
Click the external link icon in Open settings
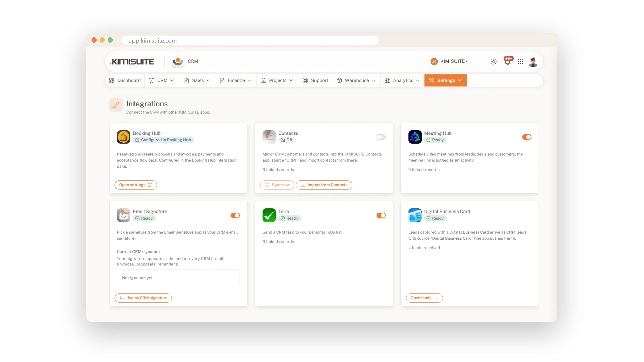click(150, 185)
